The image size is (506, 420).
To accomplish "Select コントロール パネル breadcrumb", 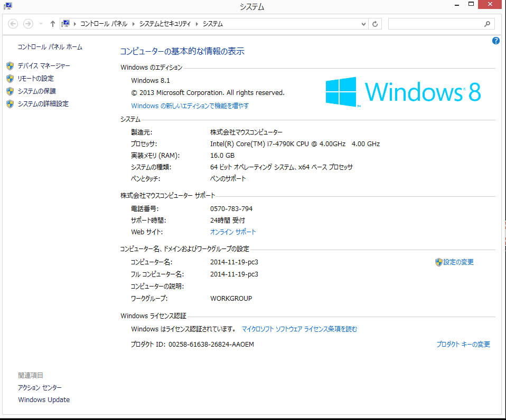I will pos(104,24).
